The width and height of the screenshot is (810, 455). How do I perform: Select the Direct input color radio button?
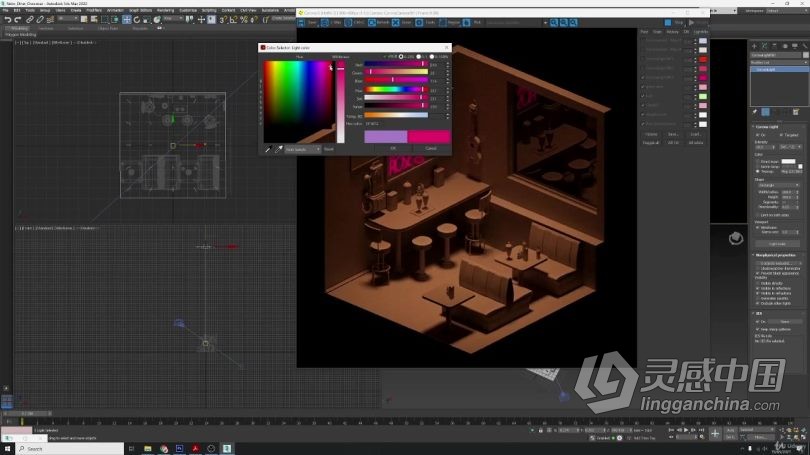(x=758, y=162)
